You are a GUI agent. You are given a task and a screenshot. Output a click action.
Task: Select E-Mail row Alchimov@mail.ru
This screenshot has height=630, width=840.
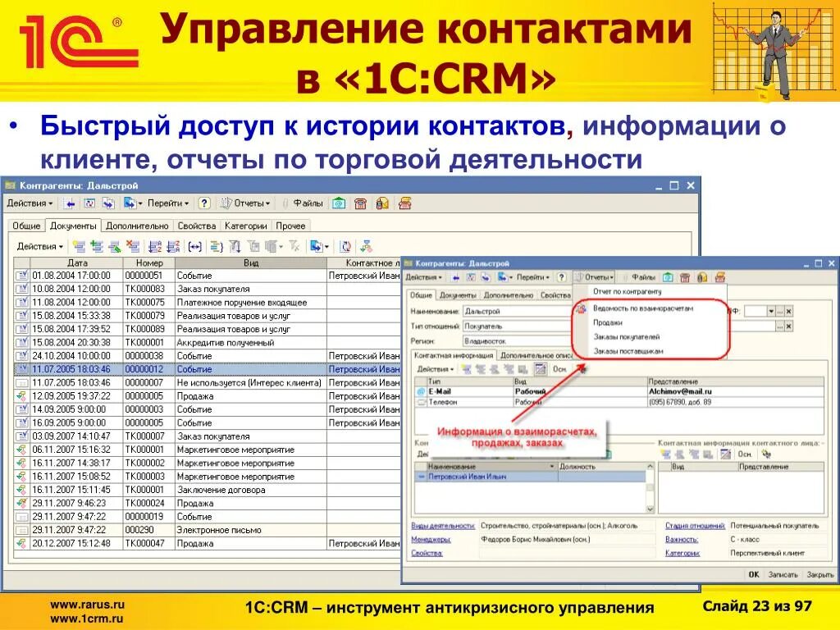coord(619,391)
